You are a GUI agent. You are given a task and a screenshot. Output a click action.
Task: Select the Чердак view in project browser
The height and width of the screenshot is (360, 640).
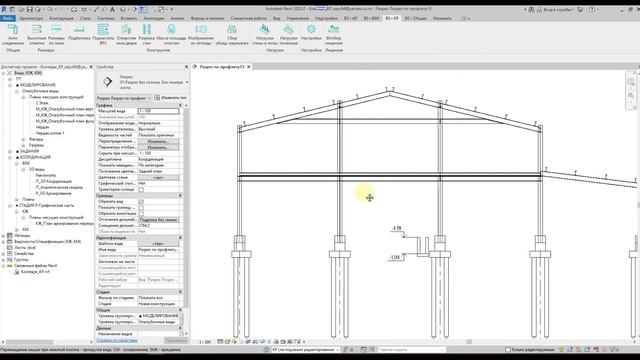42,127
